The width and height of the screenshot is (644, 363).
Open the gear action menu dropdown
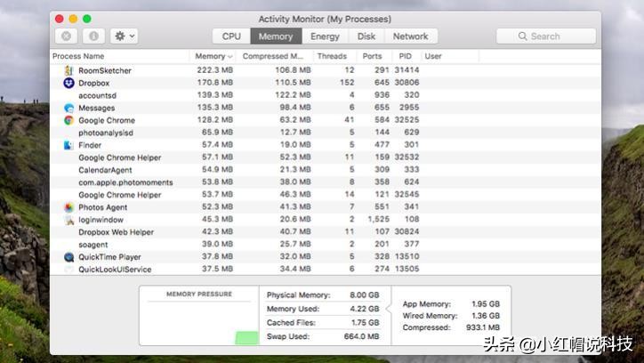tap(124, 36)
